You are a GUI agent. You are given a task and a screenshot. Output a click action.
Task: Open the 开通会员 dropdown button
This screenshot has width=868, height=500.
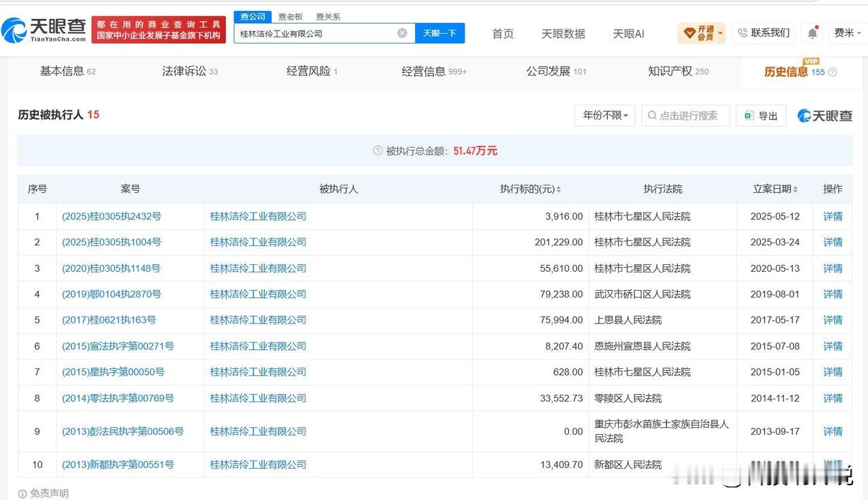[x=702, y=33]
